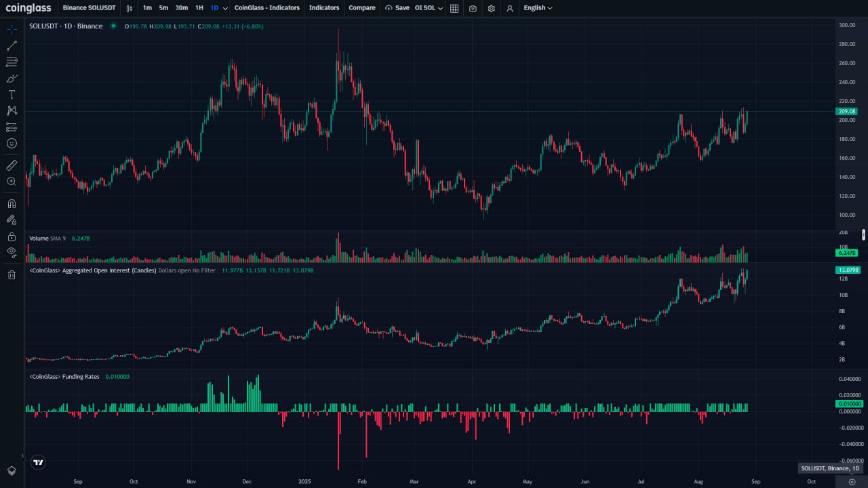Expand the timeframe dropdown chevron
868x488 pixels.
[226, 8]
